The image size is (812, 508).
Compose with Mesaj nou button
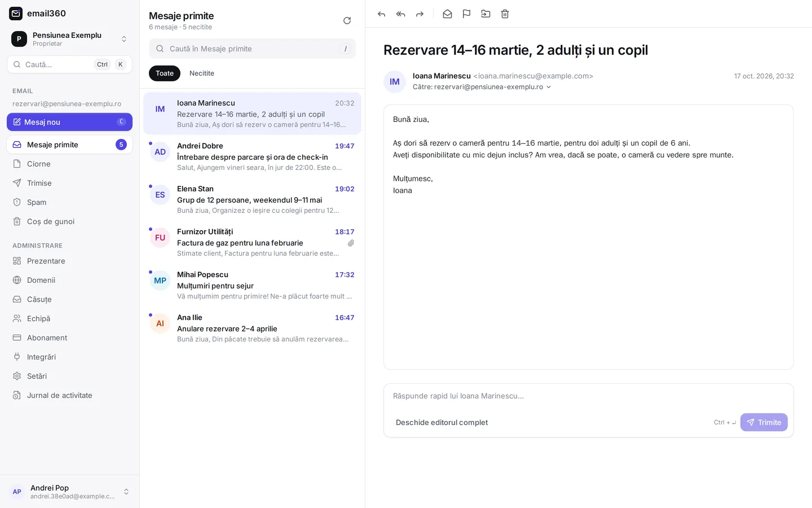point(69,122)
